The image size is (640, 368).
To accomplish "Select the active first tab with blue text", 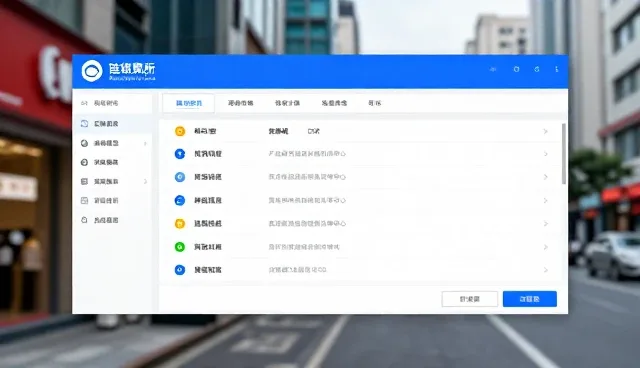I will click(189, 103).
